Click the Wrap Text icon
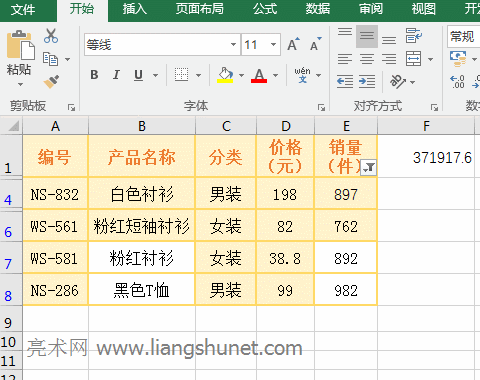This screenshot has width=480, height=380. [414, 35]
